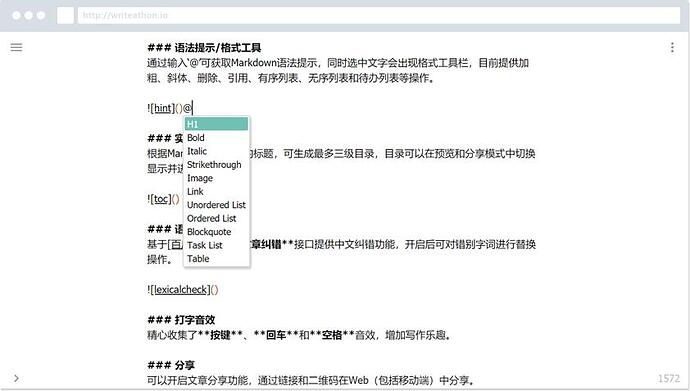This screenshot has width=690, height=391.
Task: Click heading '### 打字音效'
Action: (x=181, y=320)
